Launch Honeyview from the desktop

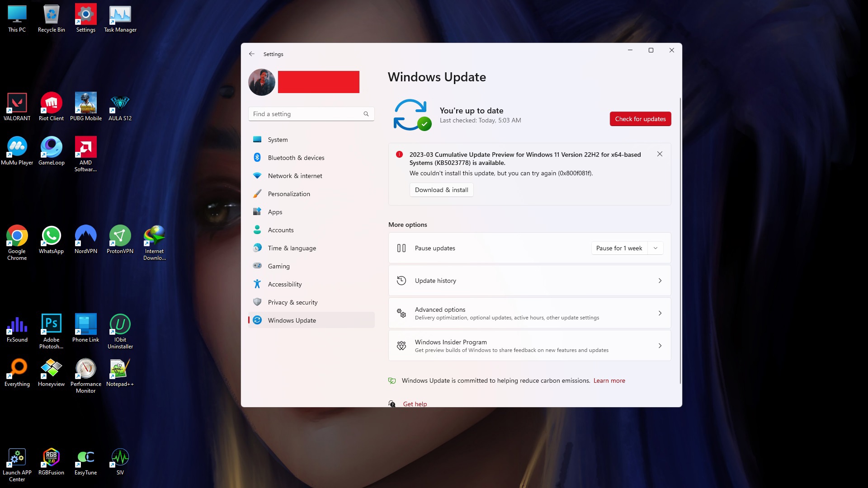[52, 373]
